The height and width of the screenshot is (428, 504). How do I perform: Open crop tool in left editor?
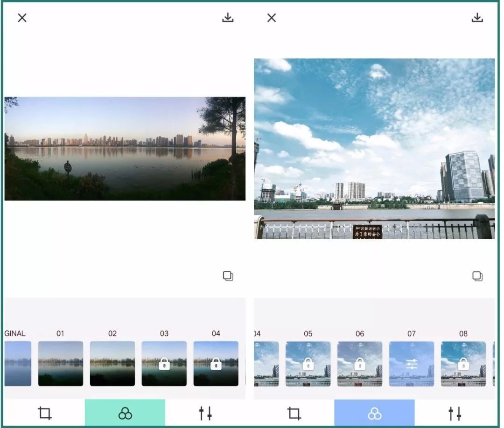click(x=45, y=413)
